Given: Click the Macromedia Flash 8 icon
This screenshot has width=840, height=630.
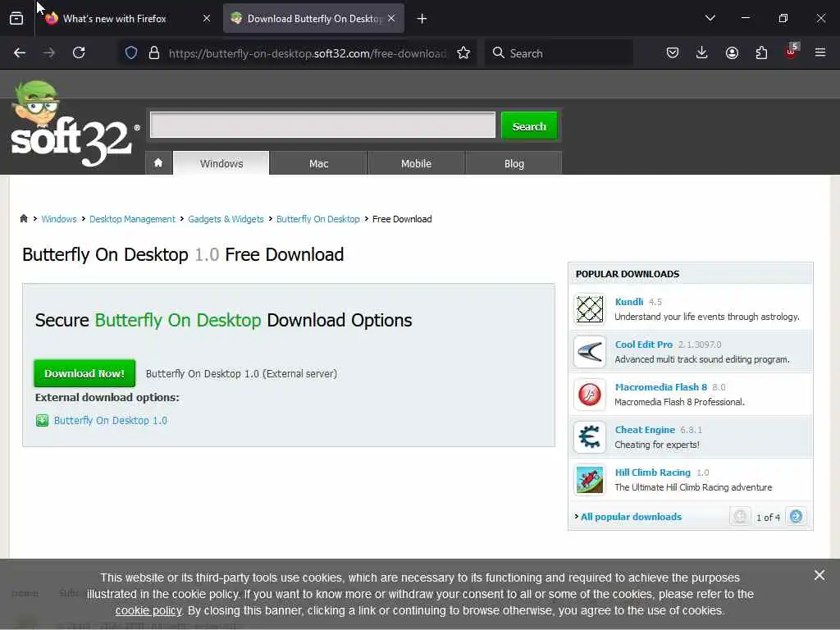Looking at the screenshot, I should point(589,395).
